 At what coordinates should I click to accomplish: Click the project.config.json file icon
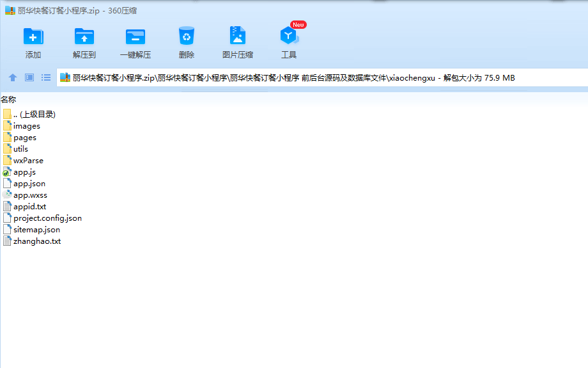tap(7, 218)
